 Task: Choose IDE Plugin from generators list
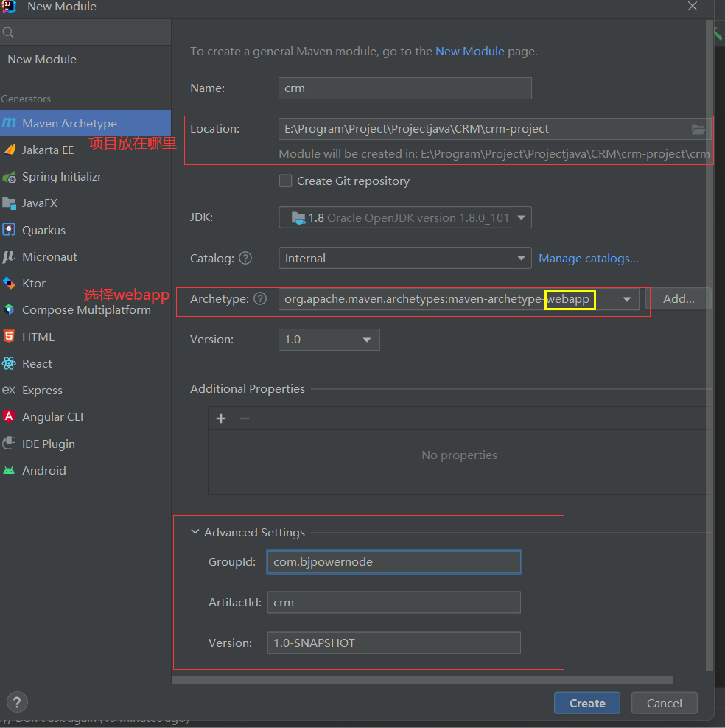[x=48, y=444]
